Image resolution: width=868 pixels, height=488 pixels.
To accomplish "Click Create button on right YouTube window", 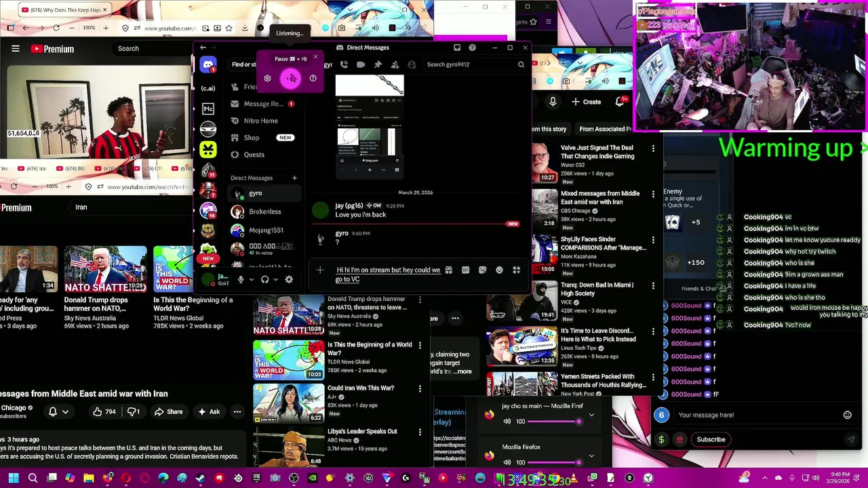I will 586,102.
